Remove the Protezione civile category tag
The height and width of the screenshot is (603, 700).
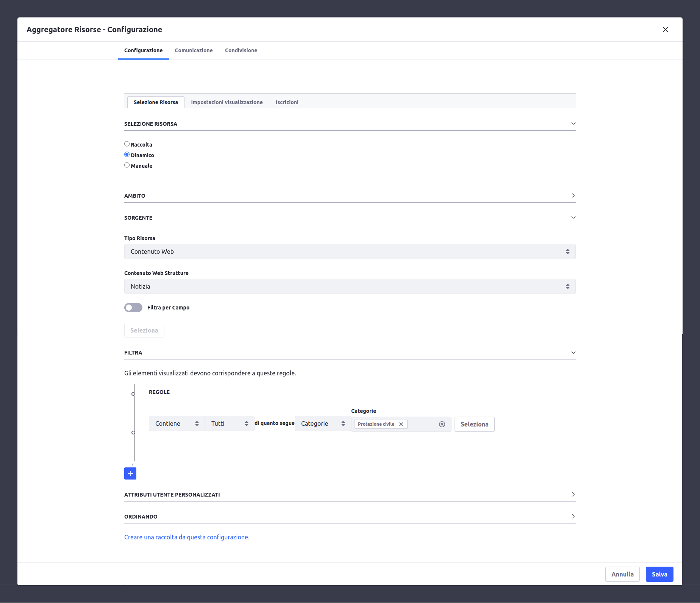[x=401, y=424]
